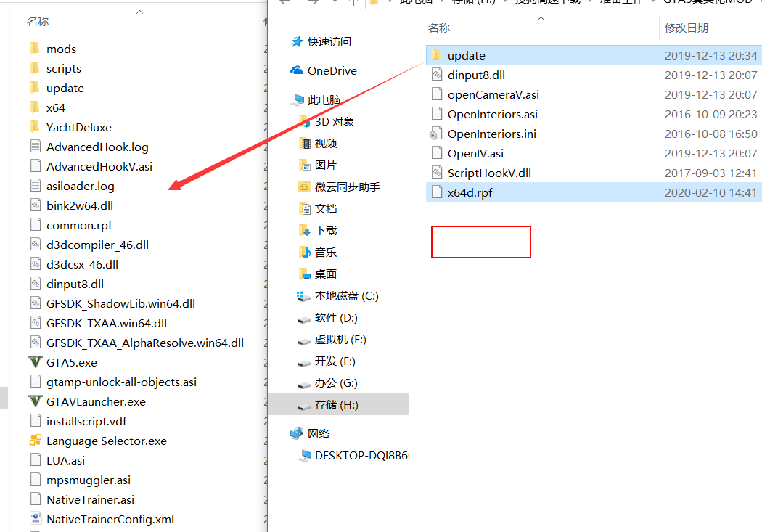
Task: Click the 音乐 music folder icon
Action: tap(305, 252)
